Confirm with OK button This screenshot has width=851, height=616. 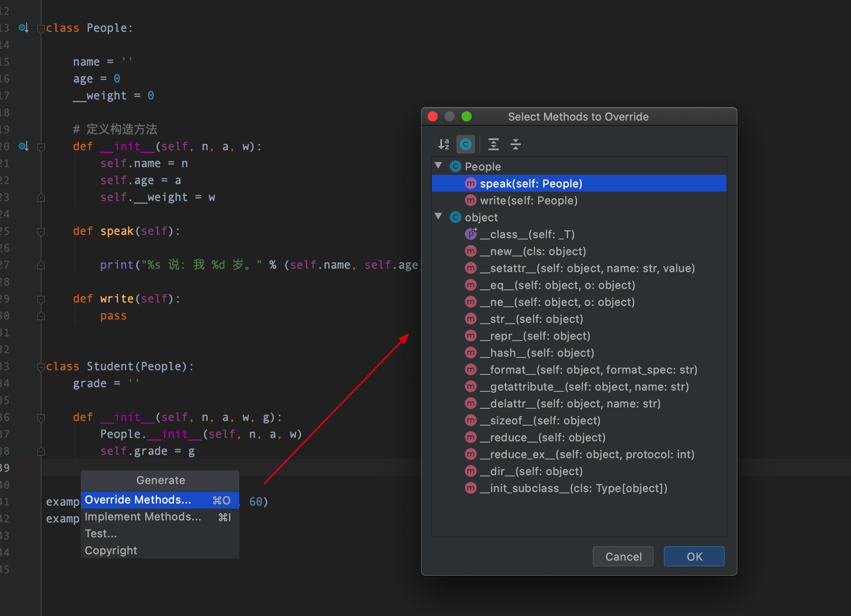[694, 556]
